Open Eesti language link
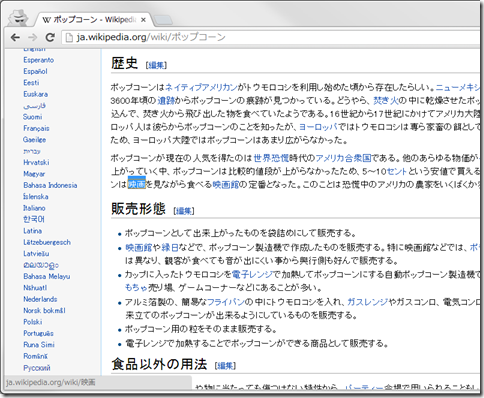 [x=31, y=83]
